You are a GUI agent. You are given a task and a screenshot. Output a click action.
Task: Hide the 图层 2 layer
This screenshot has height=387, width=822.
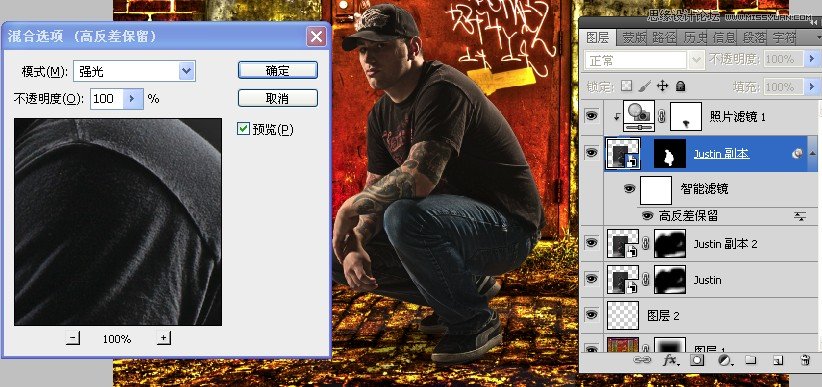point(592,315)
